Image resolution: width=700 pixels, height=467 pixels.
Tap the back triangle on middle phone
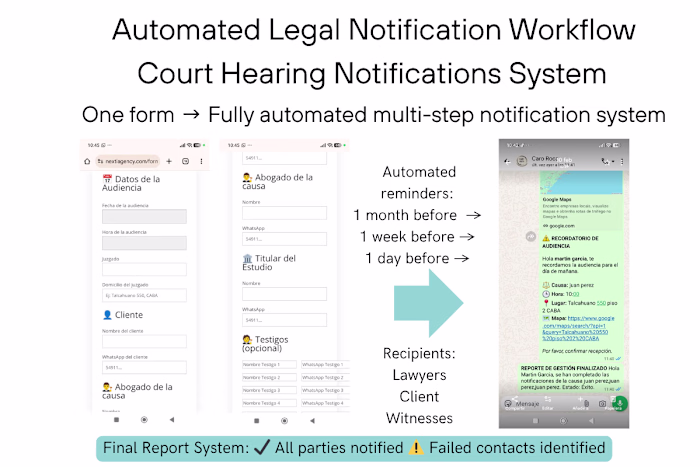(312, 421)
